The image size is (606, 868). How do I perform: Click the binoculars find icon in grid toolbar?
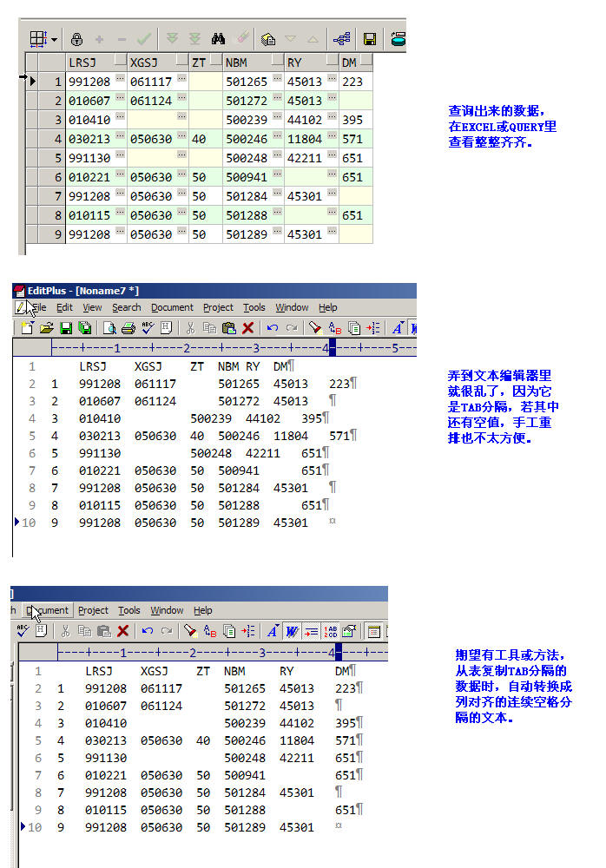pyautogui.click(x=218, y=39)
